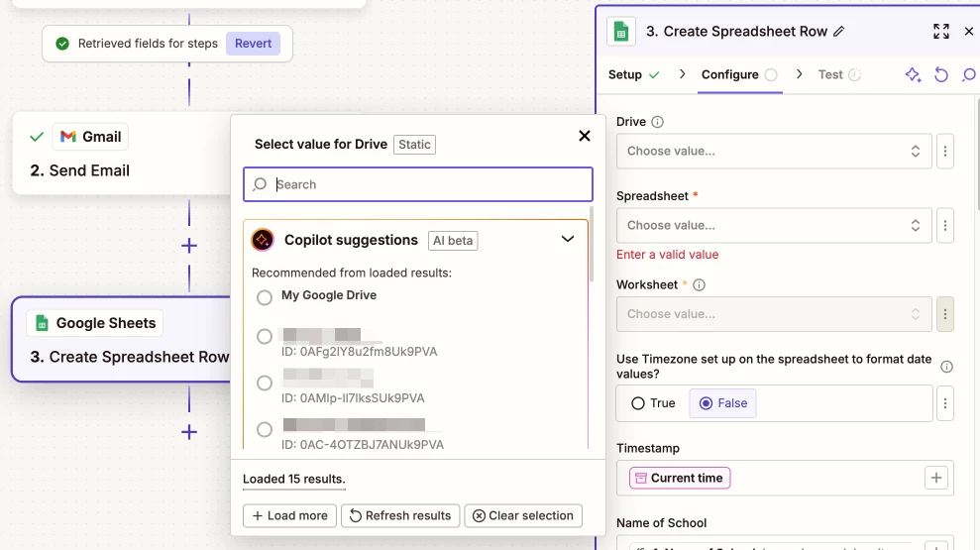Open more options for Drive field
The width and height of the screenshot is (980, 550).
(945, 152)
